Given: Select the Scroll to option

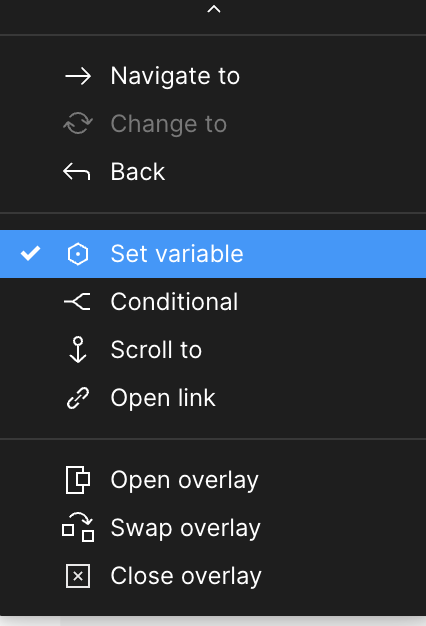Looking at the screenshot, I should tap(213, 350).
